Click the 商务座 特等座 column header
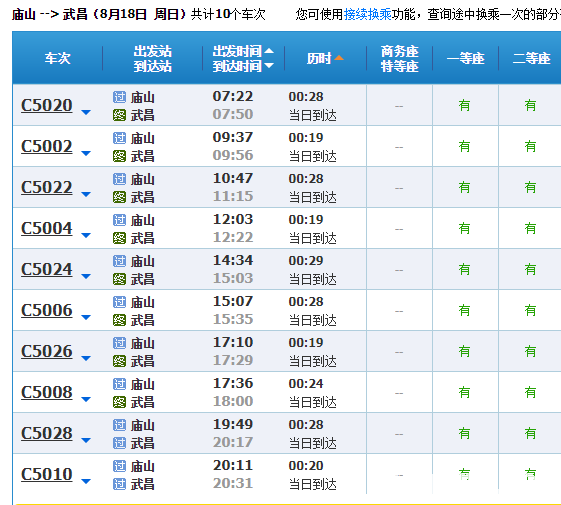 pos(399,58)
